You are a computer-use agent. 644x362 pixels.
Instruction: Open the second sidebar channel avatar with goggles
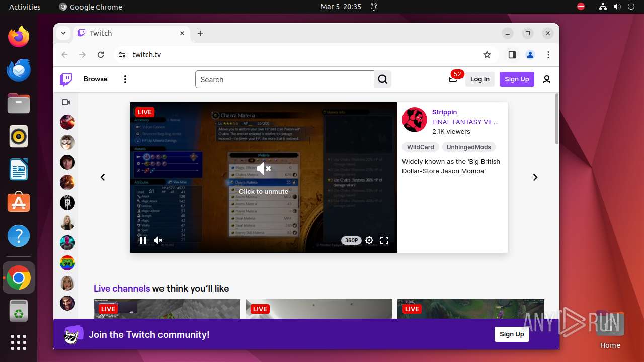pyautogui.click(x=67, y=142)
